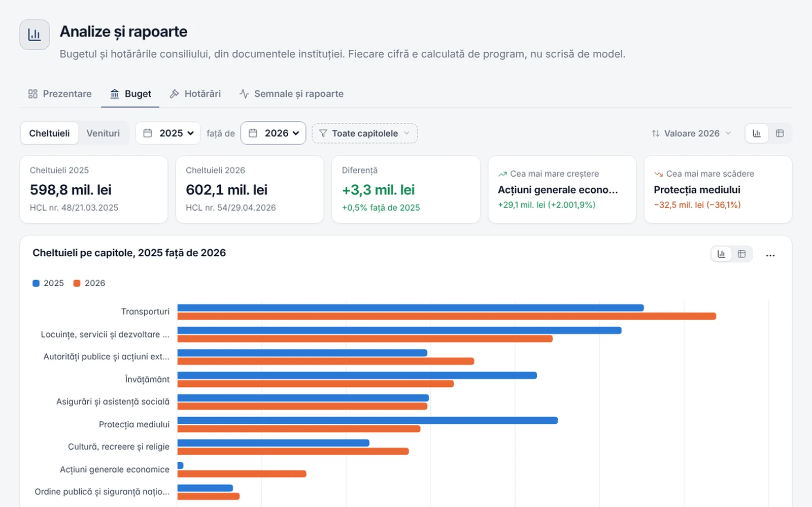Open the Valoare 2026 sort dropdown
The width and height of the screenshot is (812, 507).
coord(691,133)
